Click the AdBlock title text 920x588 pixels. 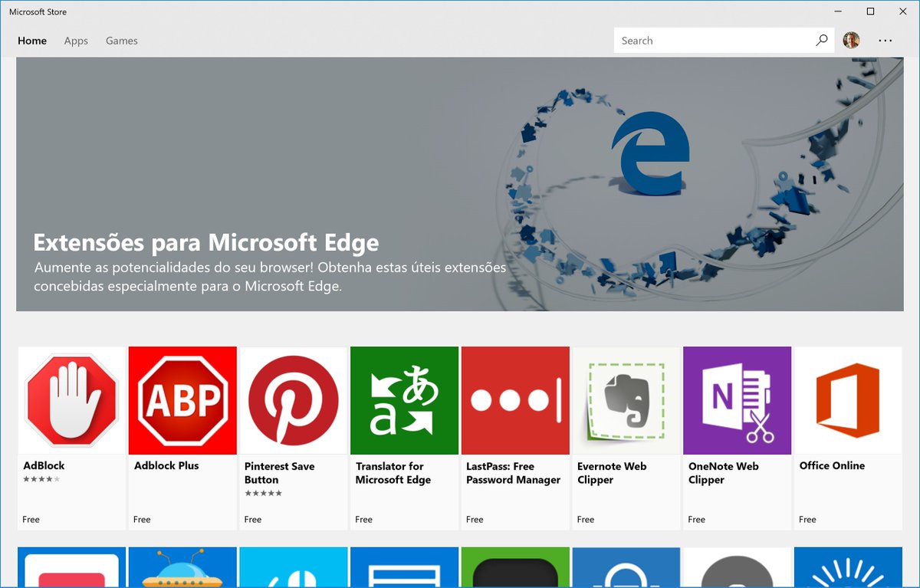[44, 465]
